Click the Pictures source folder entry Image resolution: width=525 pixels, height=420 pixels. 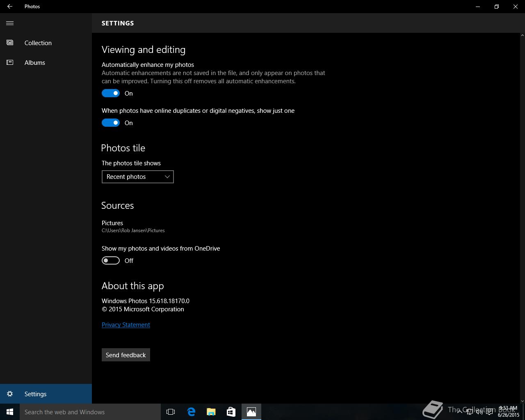(133, 226)
